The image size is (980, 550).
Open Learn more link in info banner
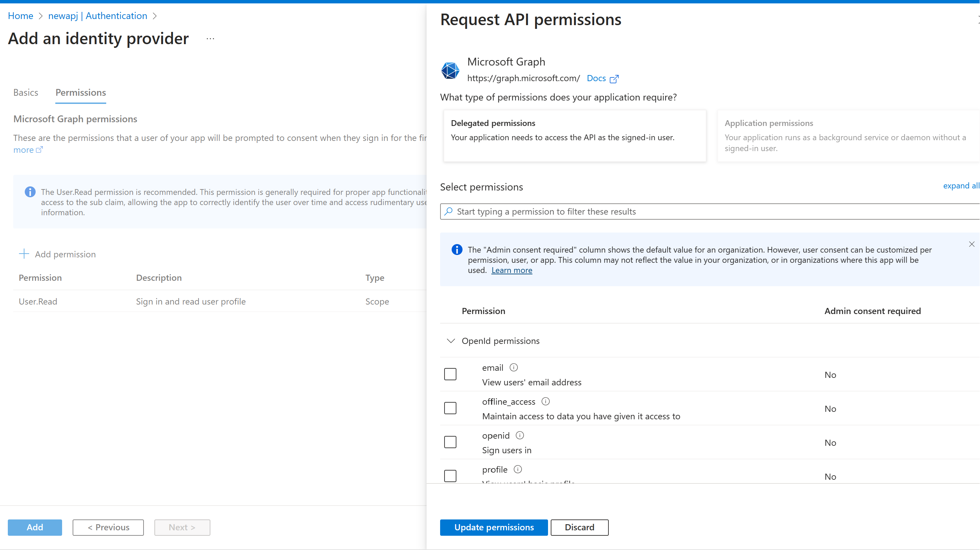[x=512, y=270]
